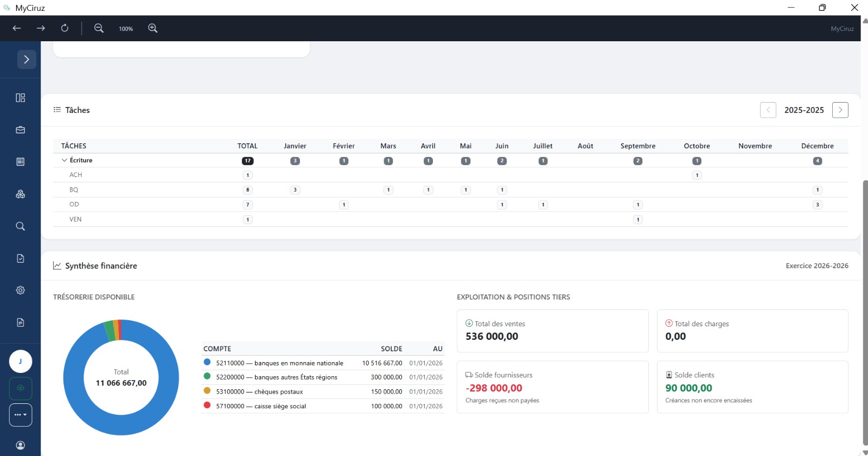Screen dimensions: 868x456
Task: Open the three-dots dropdown in sidebar
Action: [21, 415]
